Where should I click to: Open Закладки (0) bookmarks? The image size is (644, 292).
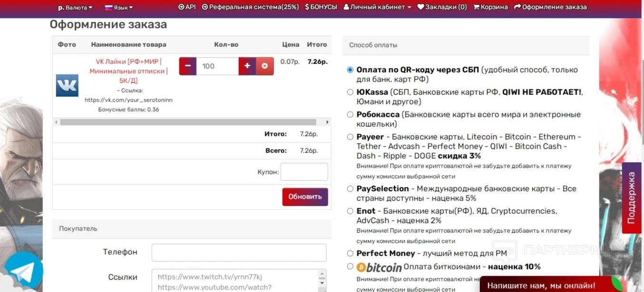pos(442,7)
